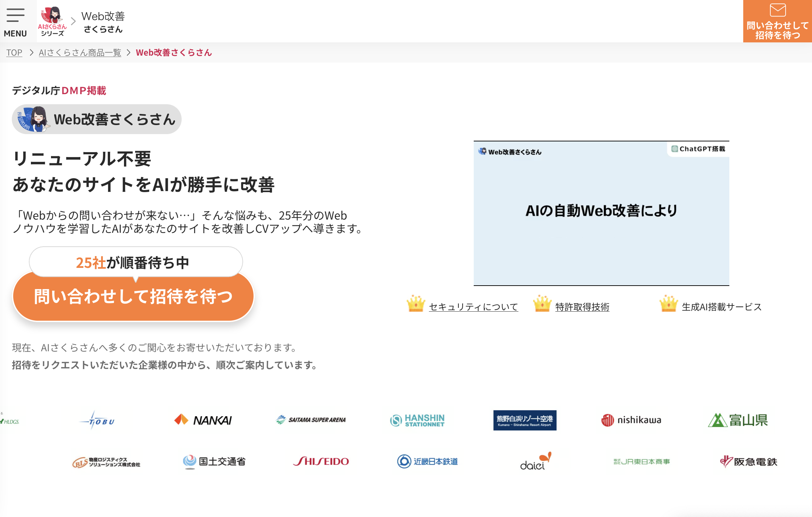The width and height of the screenshot is (812, 517).
Task: Click the Web改善さくらさん breadcrumb item
Action: 174,52
